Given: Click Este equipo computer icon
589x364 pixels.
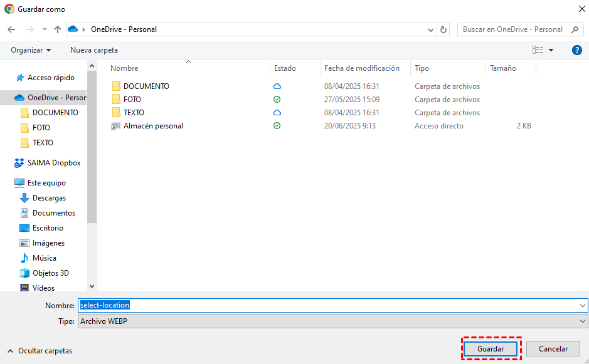Looking at the screenshot, I should [x=19, y=183].
